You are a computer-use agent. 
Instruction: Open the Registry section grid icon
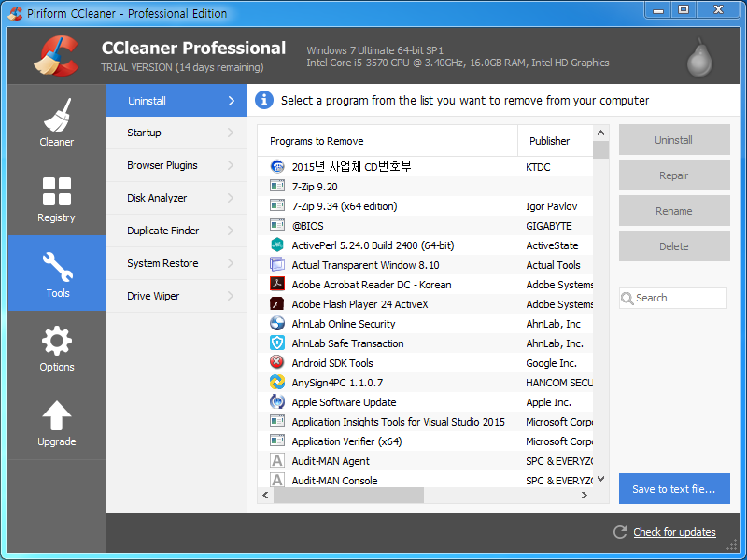coord(57,191)
